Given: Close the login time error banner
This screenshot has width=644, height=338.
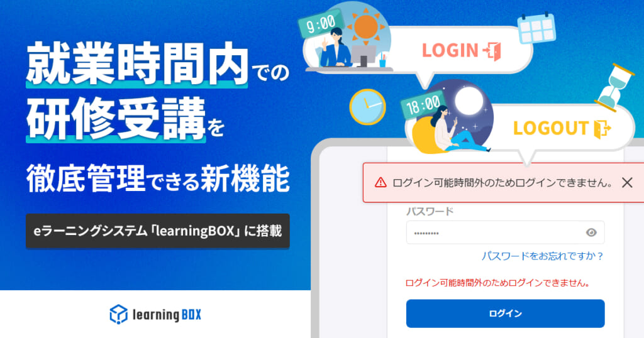Looking at the screenshot, I should coord(627,183).
